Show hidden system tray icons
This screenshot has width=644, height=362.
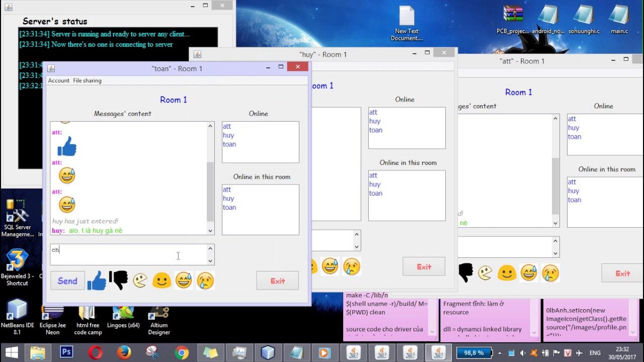pos(500,353)
